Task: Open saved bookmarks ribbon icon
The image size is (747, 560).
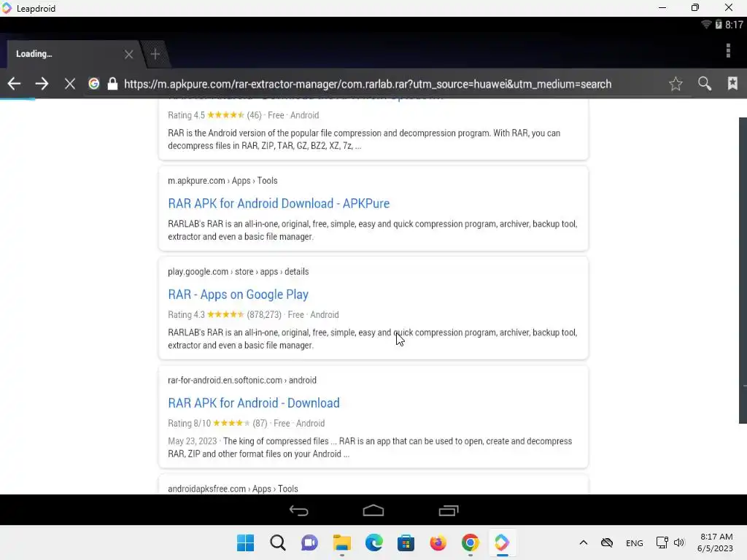Action: pyautogui.click(x=732, y=83)
